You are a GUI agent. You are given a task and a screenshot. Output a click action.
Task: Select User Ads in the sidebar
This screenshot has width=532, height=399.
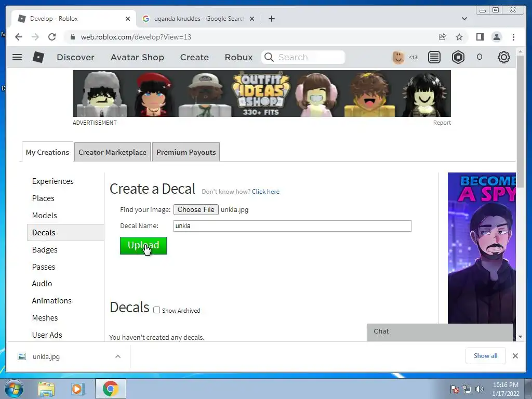tap(47, 335)
